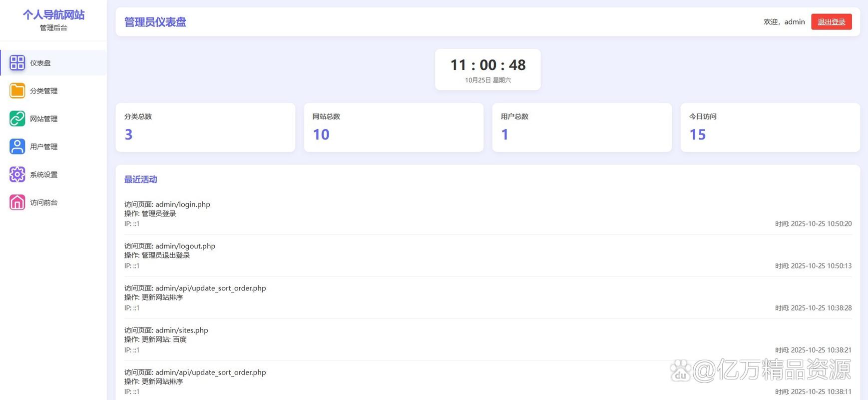This screenshot has width=868, height=400.
Task: Click the pink house frontend icon
Action: (17, 202)
